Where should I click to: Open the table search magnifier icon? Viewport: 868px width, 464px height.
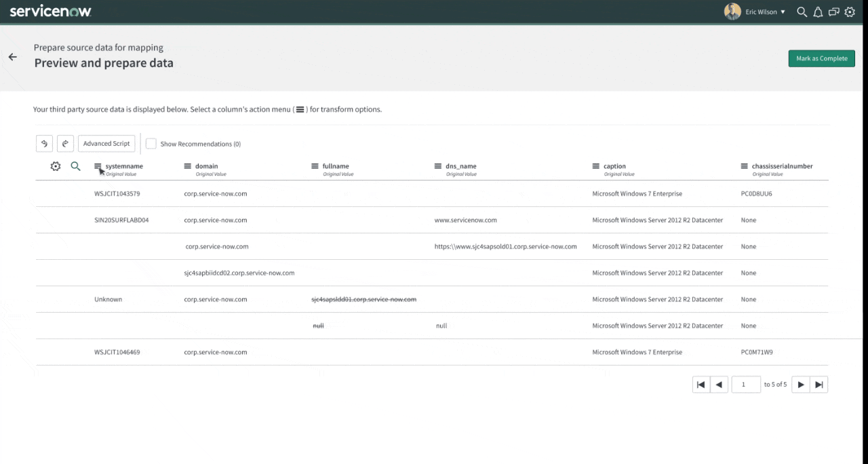(76, 166)
